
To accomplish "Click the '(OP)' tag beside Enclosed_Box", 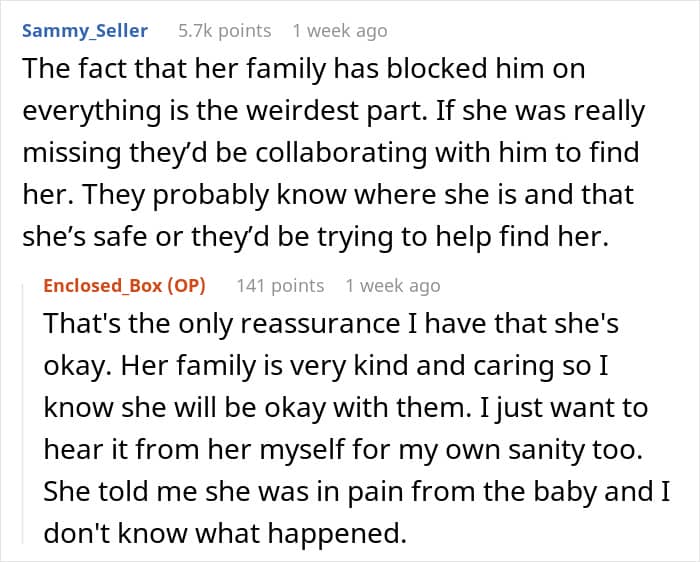I will coord(186,286).
